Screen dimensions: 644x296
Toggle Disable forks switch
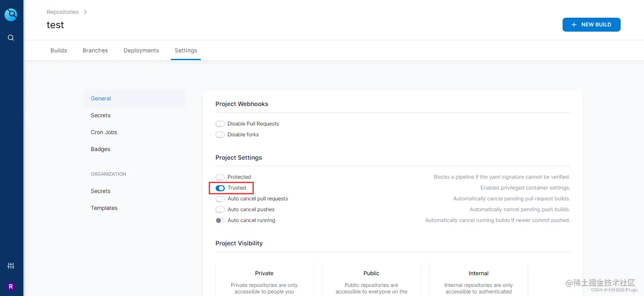[220, 135]
